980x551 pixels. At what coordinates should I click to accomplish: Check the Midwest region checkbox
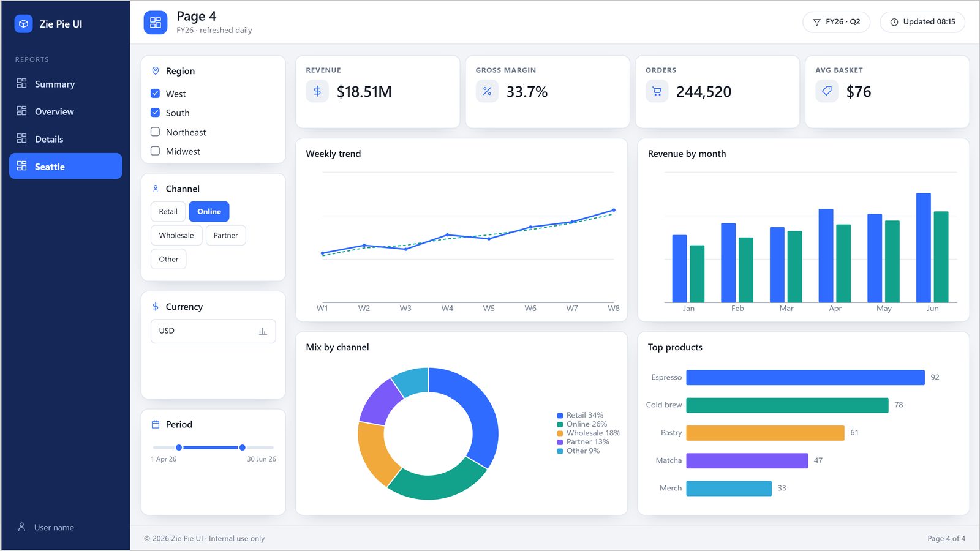tap(156, 151)
